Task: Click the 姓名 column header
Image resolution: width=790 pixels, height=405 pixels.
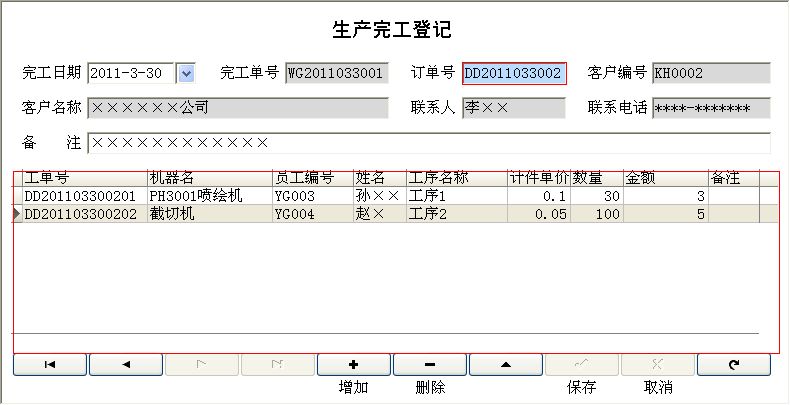Action: tap(380, 178)
